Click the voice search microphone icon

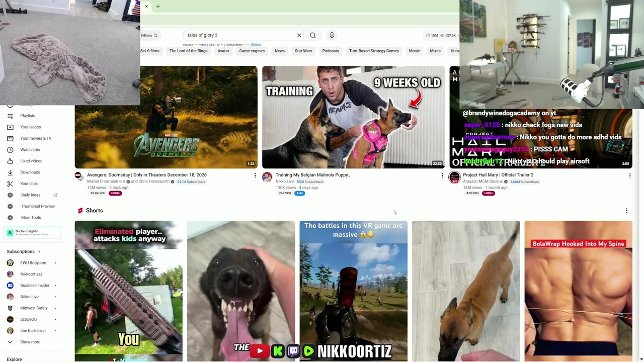coord(332,35)
